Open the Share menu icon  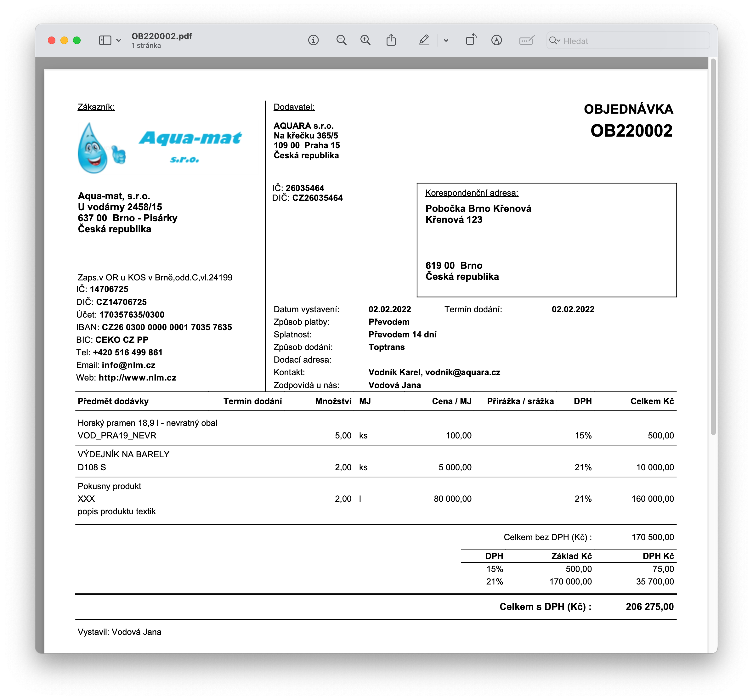click(x=391, y=40)
